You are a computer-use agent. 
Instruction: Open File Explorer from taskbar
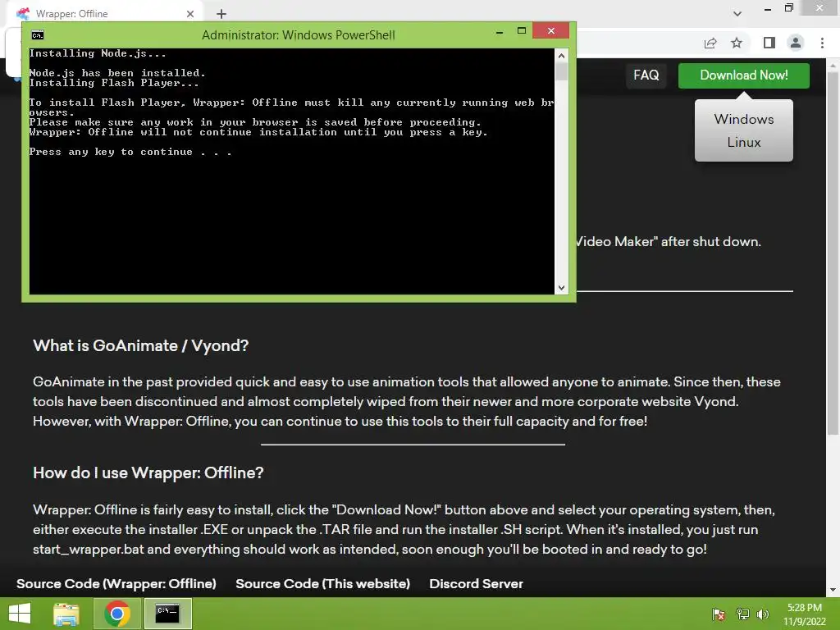pyautogui.click(x=66, y=614)
